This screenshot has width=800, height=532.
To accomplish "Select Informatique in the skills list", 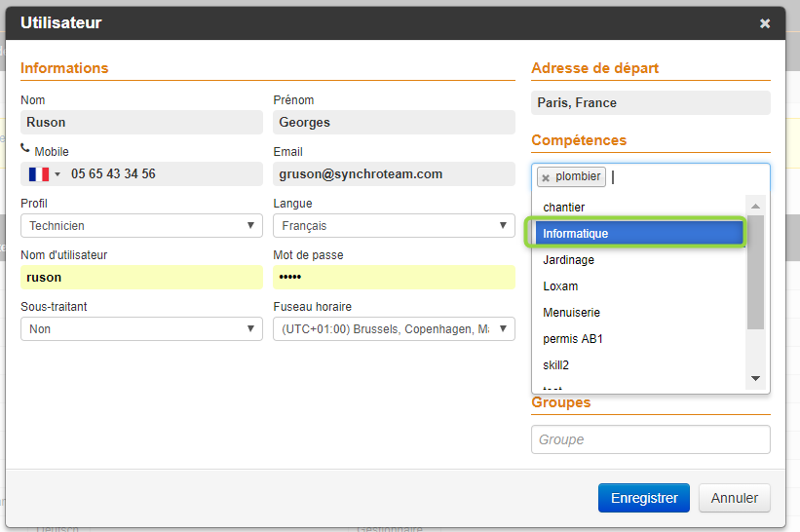I will 640,234.
